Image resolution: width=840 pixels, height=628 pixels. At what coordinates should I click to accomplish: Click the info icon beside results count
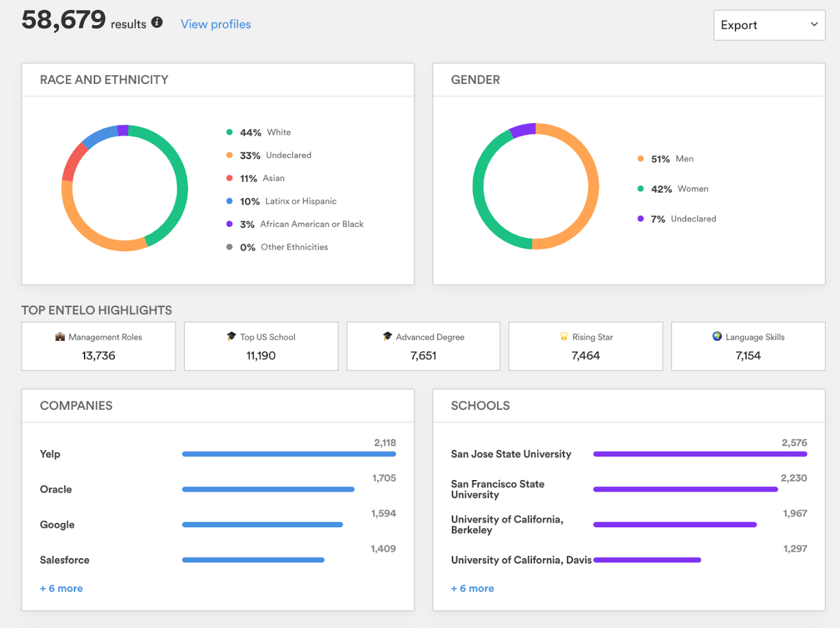coord(157,22)
